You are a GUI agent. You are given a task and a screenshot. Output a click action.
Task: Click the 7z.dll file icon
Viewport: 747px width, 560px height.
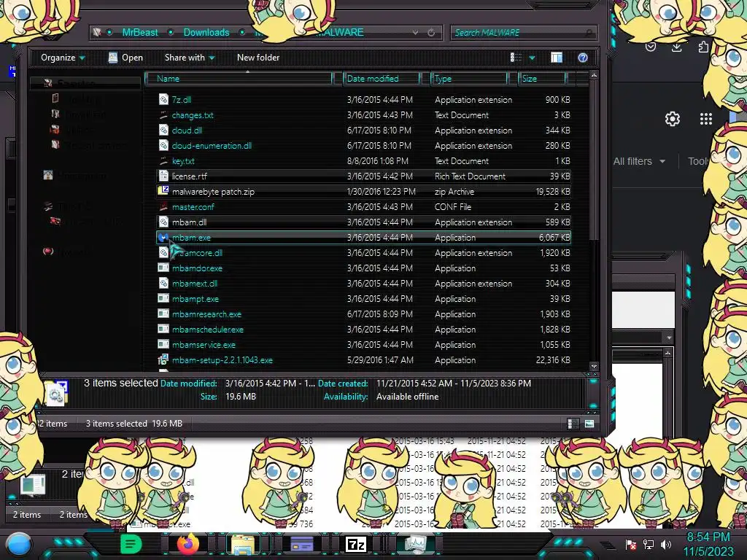163,99
